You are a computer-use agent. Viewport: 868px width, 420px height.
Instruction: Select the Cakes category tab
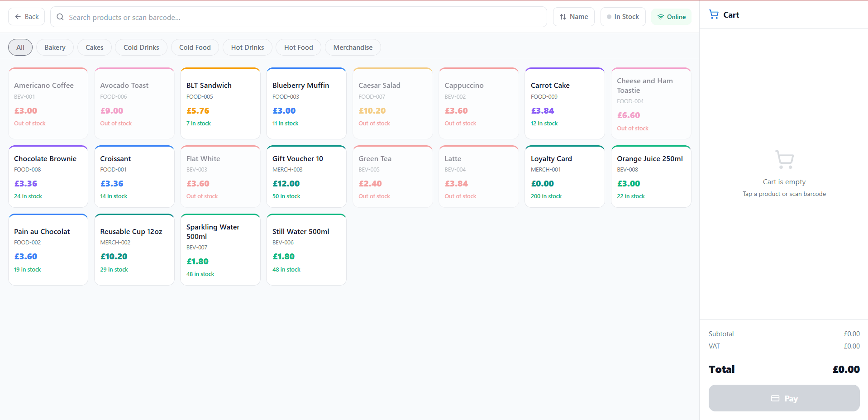click(x=95, y=47)
